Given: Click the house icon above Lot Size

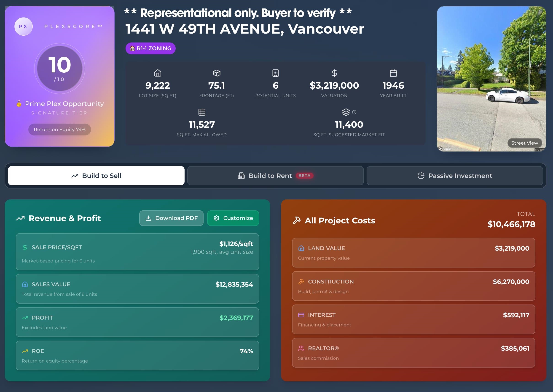Looking at the screenshot, I should click(158, 73).
